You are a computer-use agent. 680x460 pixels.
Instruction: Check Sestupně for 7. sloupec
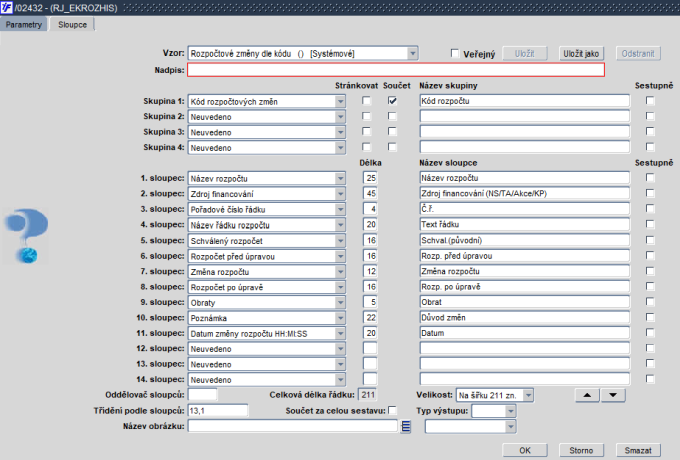[x=650, y=271]
